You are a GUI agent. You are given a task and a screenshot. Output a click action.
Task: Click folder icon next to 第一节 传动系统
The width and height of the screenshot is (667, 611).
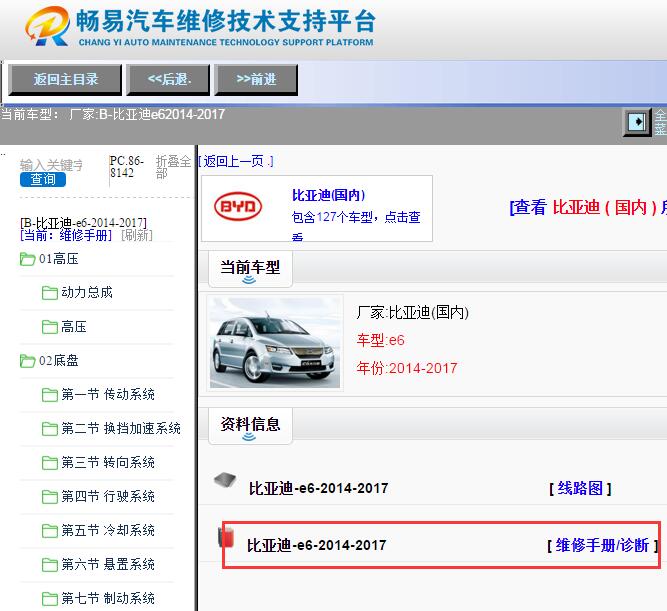tap(50, 395)
